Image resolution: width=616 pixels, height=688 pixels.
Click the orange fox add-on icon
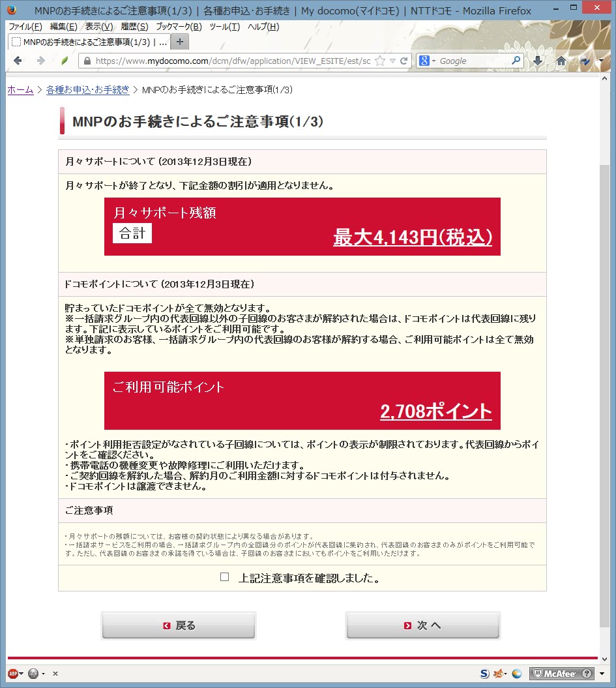click(499, 674)
